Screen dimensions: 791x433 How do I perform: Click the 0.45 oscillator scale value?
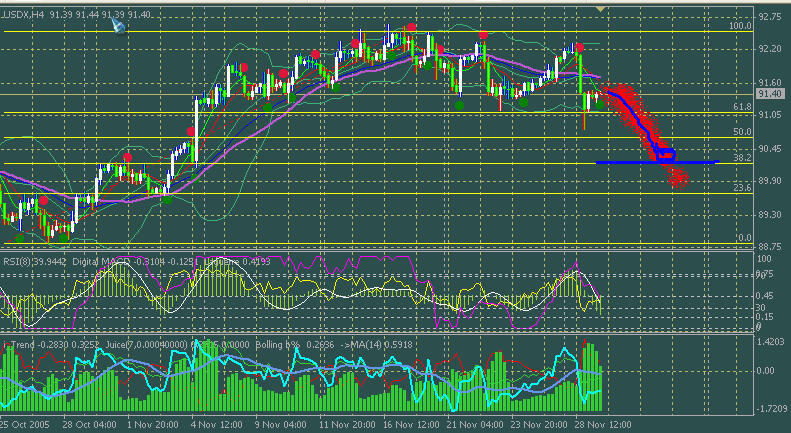pos(765,296)
